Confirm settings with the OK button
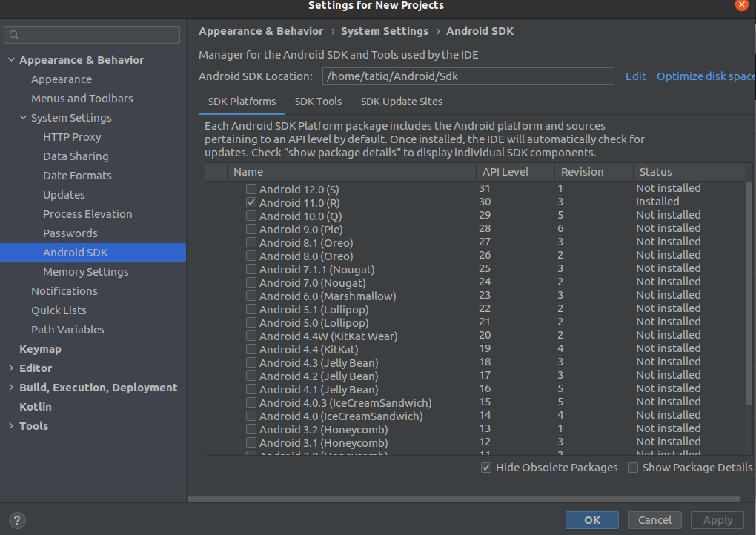This screenshot has height=535, width=756. (591, 519)
